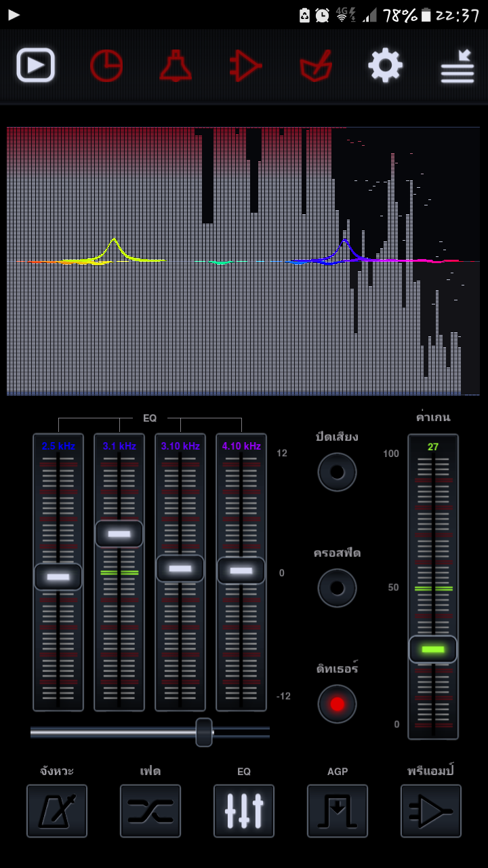Open the player view icon
The width and height of the screenshot is (488, 868).
(35, 66)
